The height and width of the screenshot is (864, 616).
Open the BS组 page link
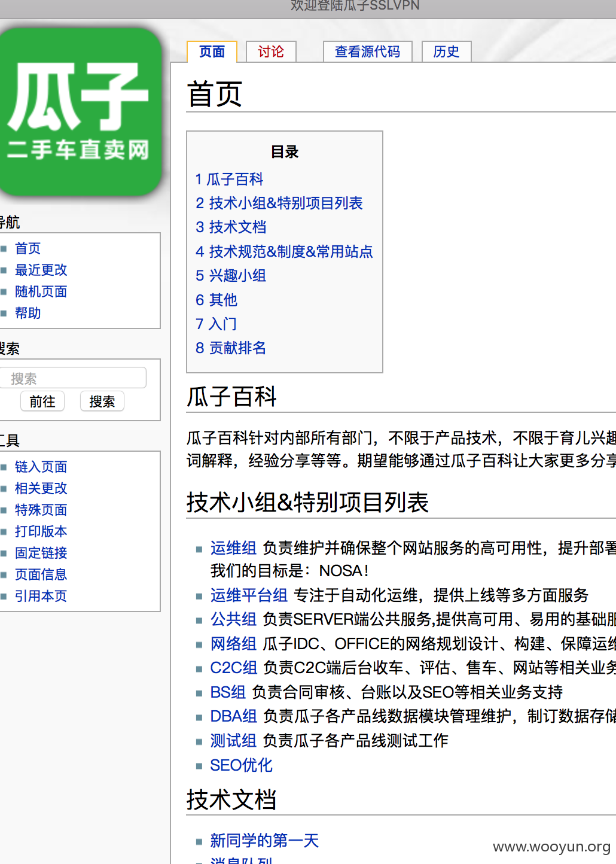point(228,692)
